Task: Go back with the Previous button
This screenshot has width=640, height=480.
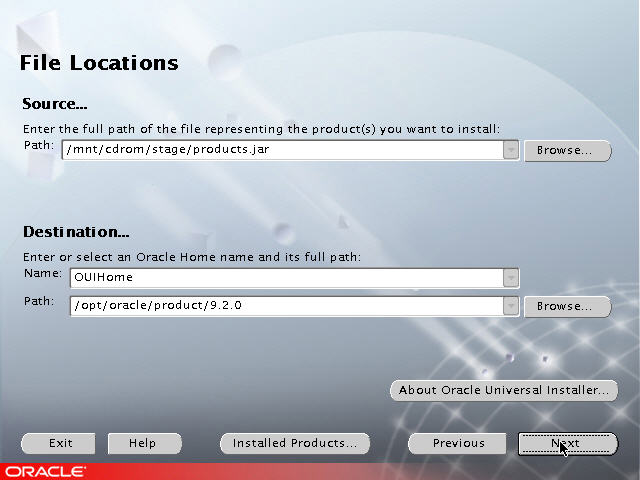Action: 457,443
